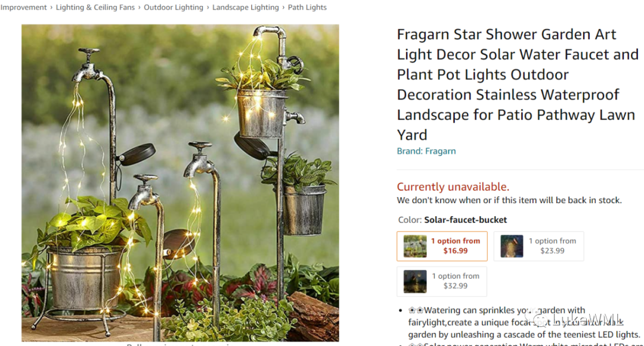Click the Color: Solar-faucet-bucket label
644x346 pixels.
coord(452,220)
